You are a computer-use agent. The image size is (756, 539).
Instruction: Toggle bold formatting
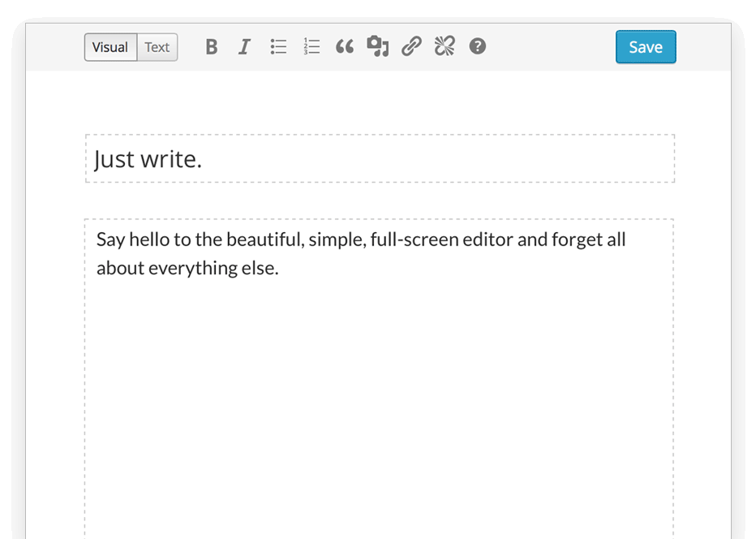pyautogui.click(x=212, y=47)
